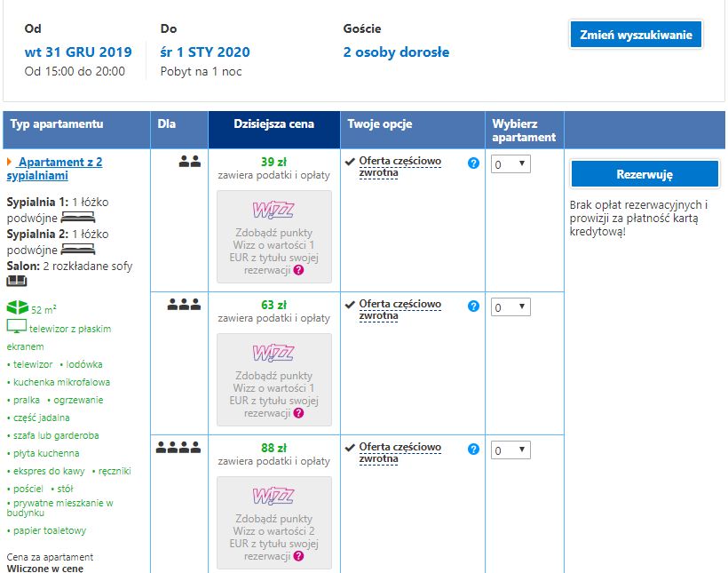Click the kuchenka mikrofalowa amenity
Image resolution: width=728 pixels, height=573 pixels.
pos(61,382)
